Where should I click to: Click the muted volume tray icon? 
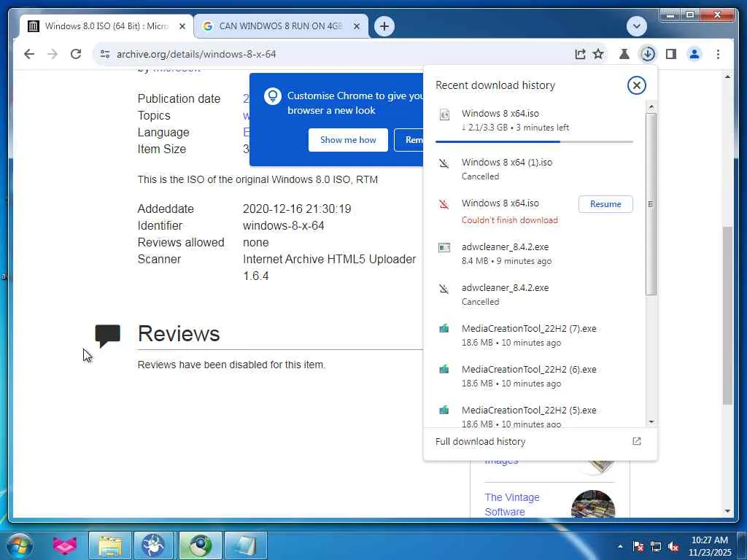coord(673,547)
